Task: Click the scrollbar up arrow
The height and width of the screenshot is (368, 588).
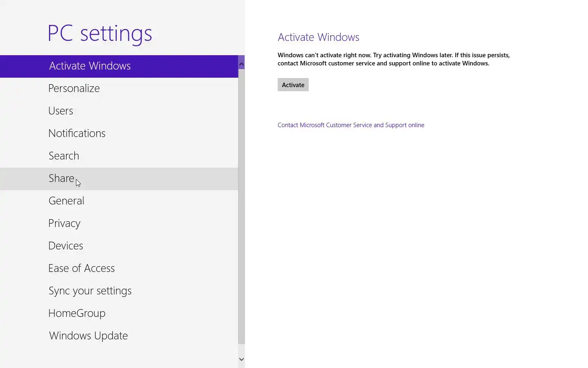Action: point(241,64)
